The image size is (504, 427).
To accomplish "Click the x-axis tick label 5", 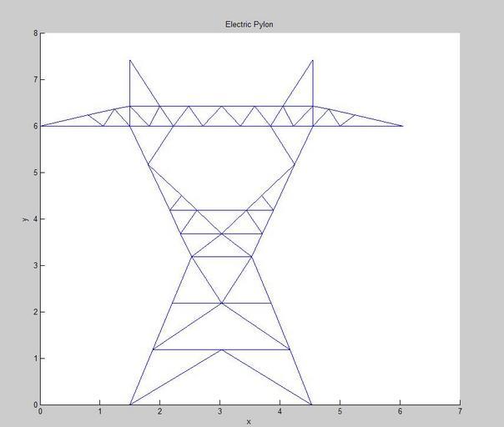I will pyautogui.click(x=340, y=412).
